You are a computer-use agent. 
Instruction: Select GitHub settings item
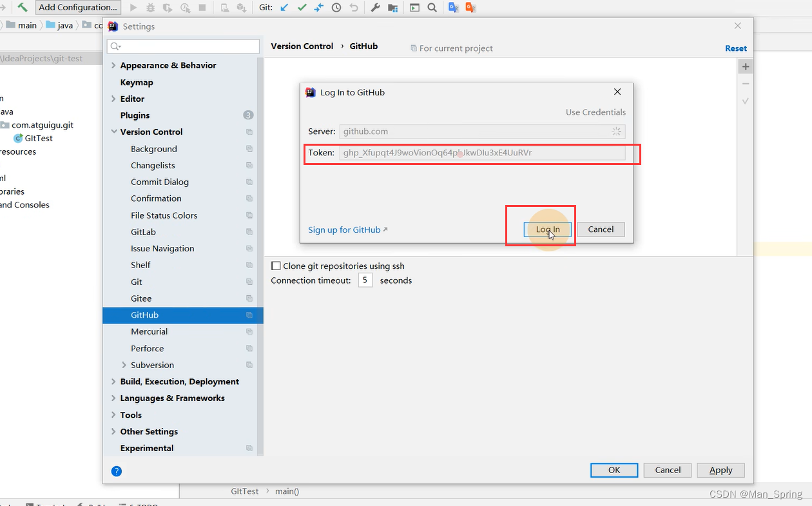tap(182, 315)
